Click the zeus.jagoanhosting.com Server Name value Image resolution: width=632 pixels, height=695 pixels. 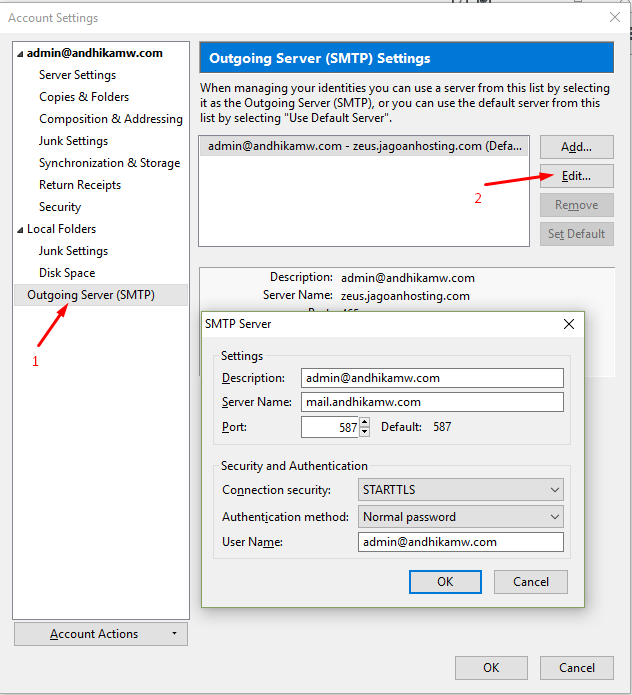pyautogui.click(x=405, y=296)
